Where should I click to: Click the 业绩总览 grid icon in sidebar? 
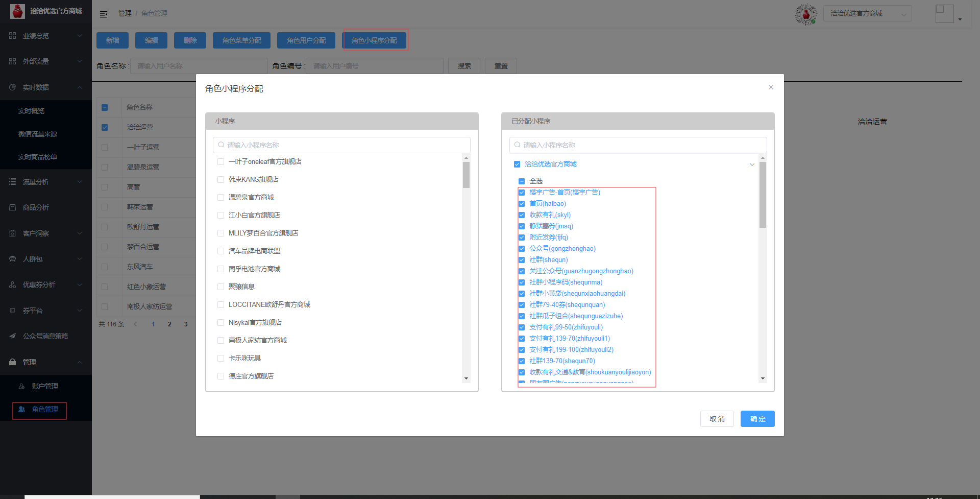pos(13,36)
